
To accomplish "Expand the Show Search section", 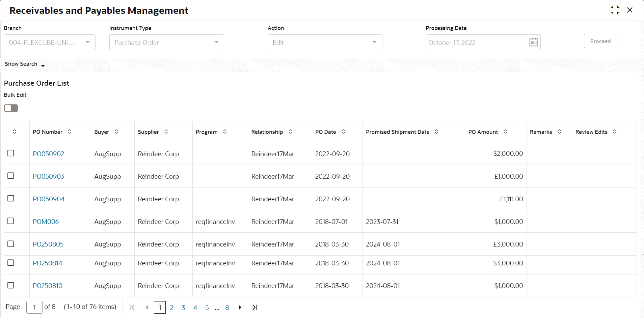I will point(25,64).
